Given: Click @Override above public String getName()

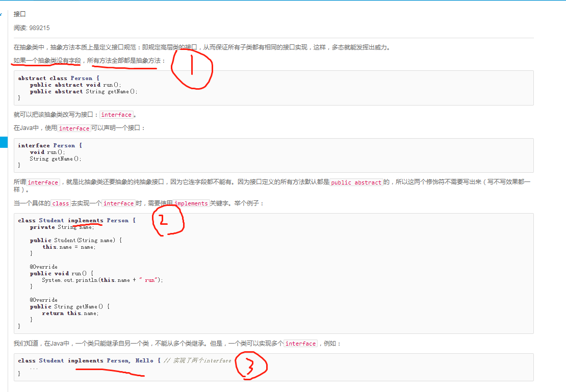Looking at the screenshot, I should click(x=44, y=300).
